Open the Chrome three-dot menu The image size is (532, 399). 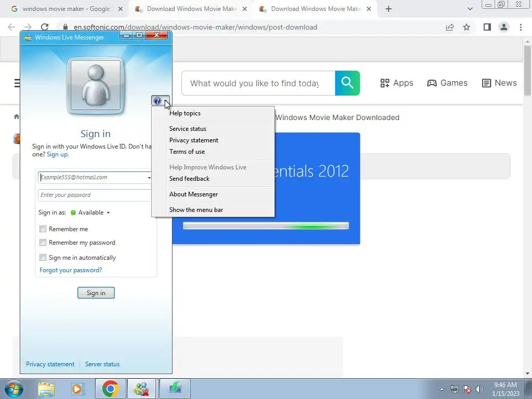tap(521, 27)
